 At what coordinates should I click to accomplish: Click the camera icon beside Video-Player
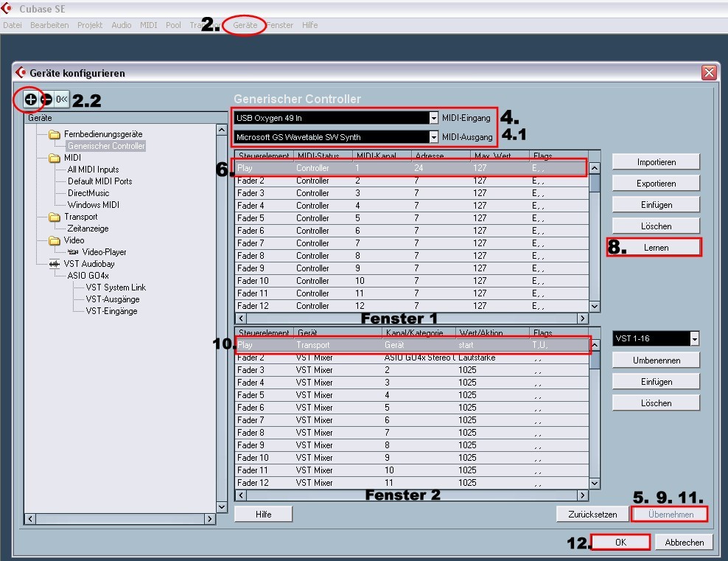pyautogui.click(x=73, y=251)
